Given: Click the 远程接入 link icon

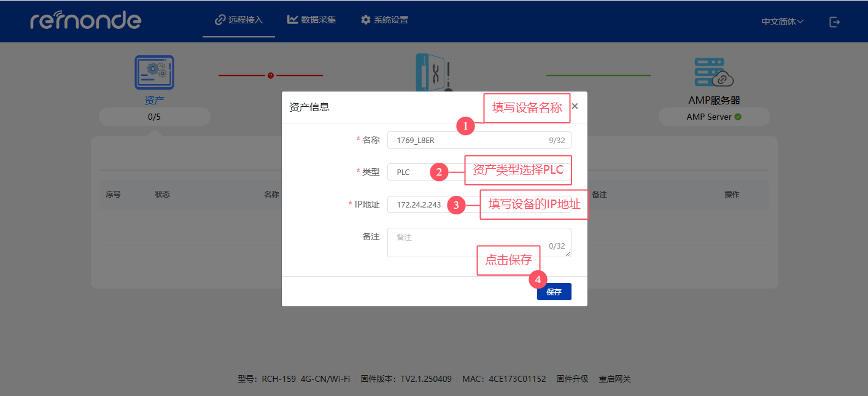Looking at the screenshot, I should coord(220,20).
